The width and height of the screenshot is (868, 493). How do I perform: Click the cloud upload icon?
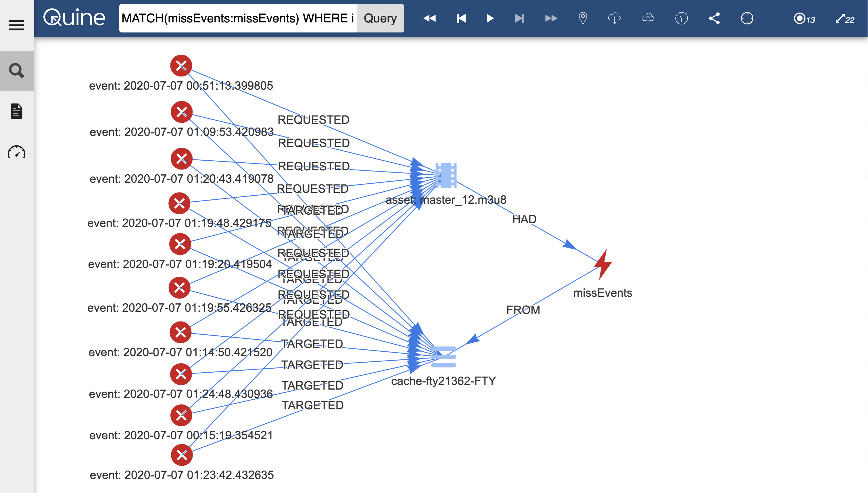pos(648,18)
